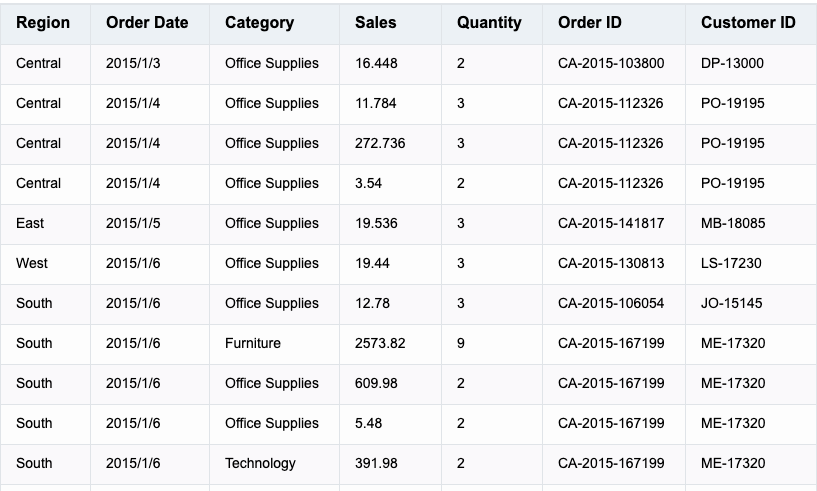Click order ID CA-2015-130813
The height and width of the screenshot is (491, 817).
click(611, 263)
